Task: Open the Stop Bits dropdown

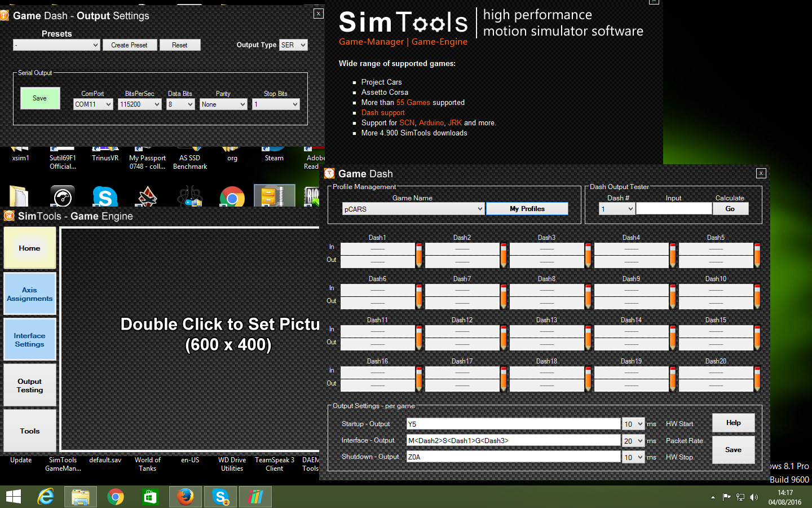Action: [276, 104]
